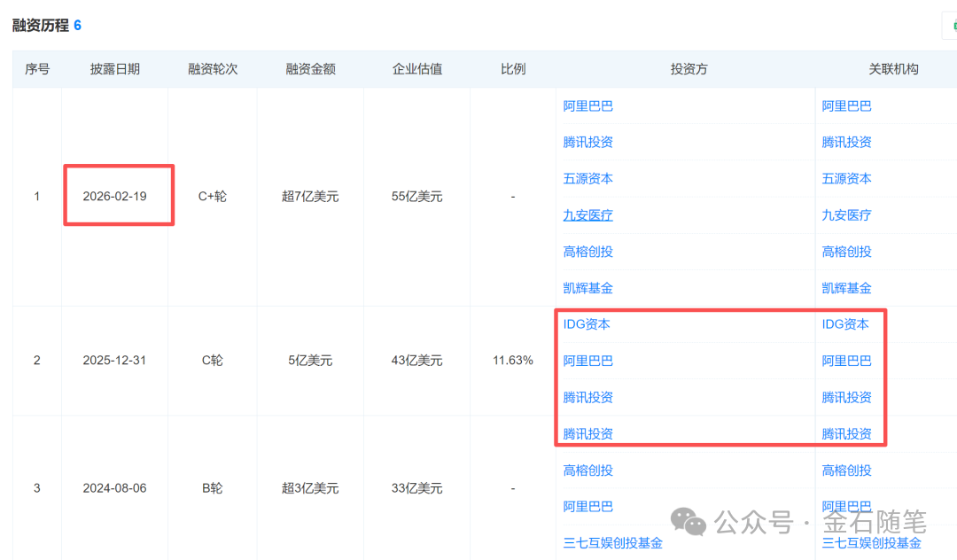Open 腾讯投资 关联机构 link in B轮 row

pos(846,433)
